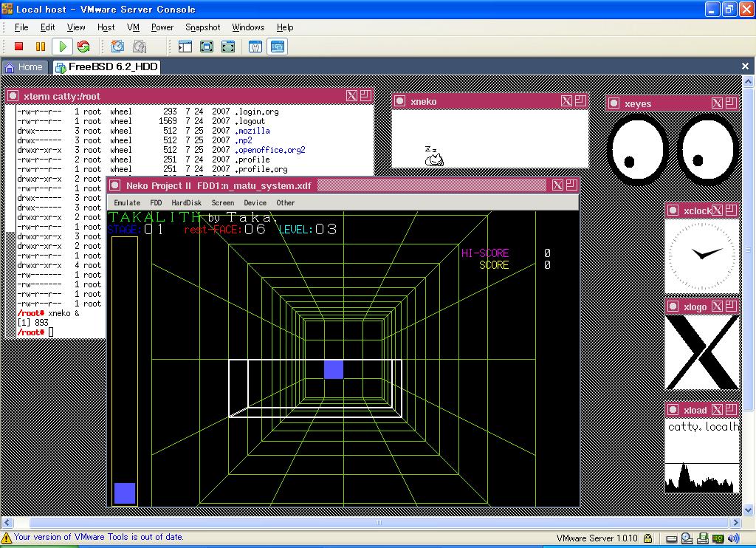The width and height of the screenshot is (756, 548).
Task: Open the File menu
Action: (21, 27)
